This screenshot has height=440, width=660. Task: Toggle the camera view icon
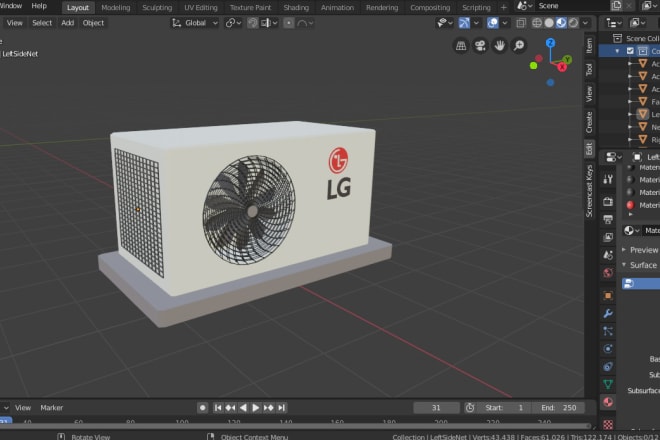click(x=480, y=45)
